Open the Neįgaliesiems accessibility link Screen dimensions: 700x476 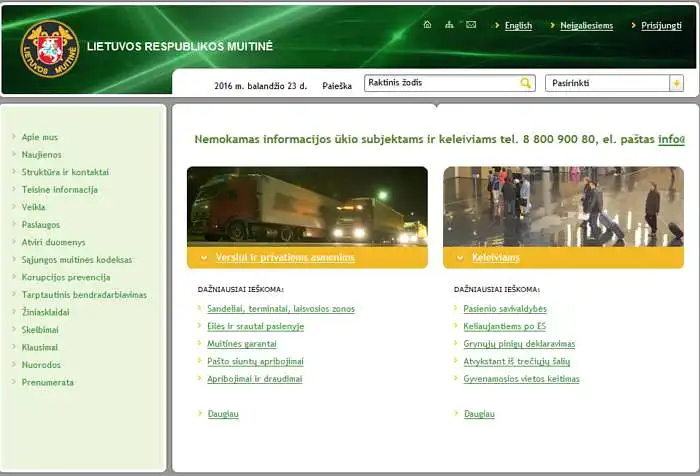point(587,25)
